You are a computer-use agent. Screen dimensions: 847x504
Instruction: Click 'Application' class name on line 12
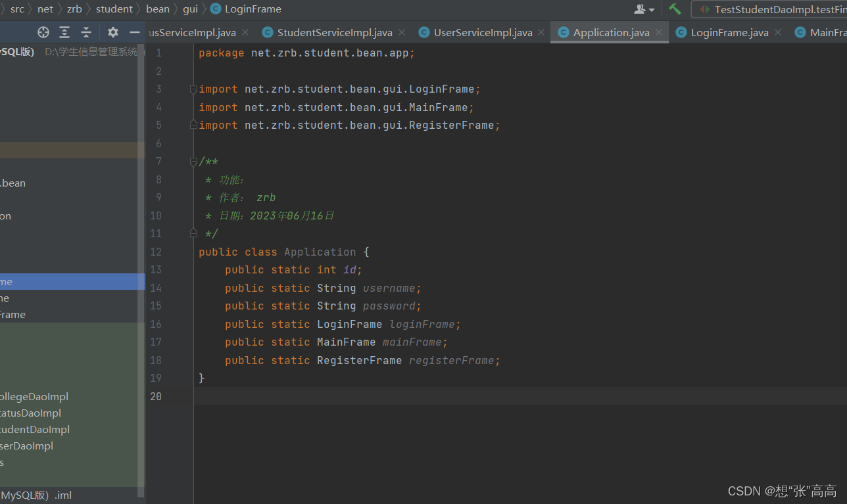[x=320, y=252]
